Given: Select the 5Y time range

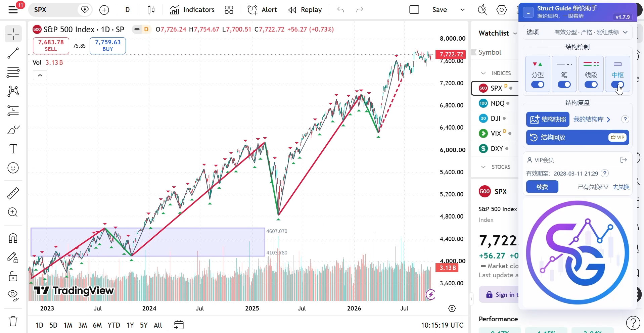Looking at the screenshot, I should pyautogui.click(x=144, y=325).
